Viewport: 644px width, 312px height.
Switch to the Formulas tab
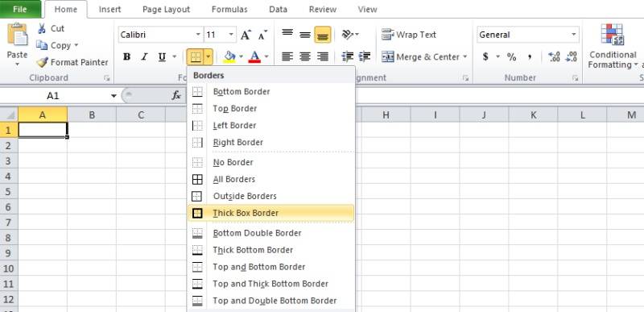[x=229, y=10]
